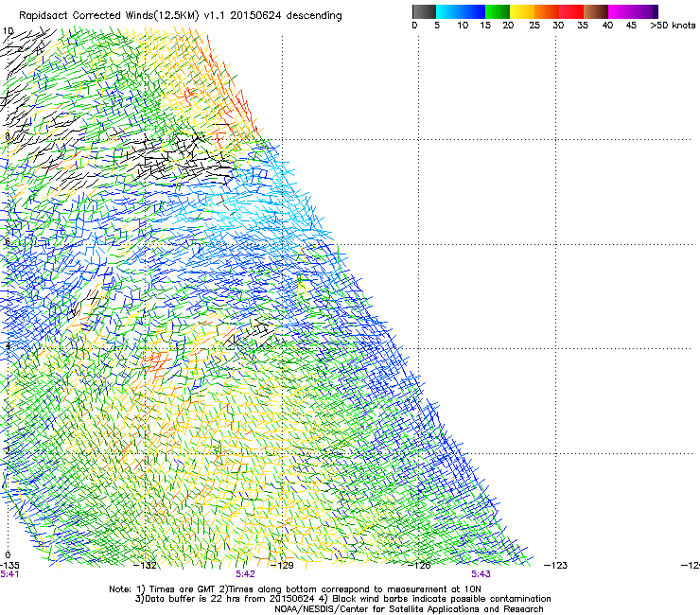
Task: Click the '>50 knots' legend label
Action: [x=673, y=25]
